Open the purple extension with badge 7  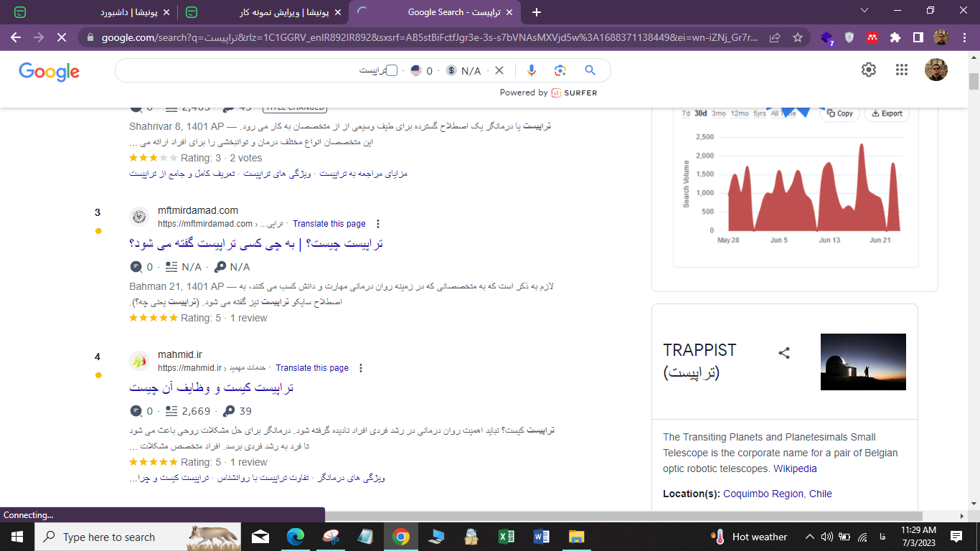[826, 38]
